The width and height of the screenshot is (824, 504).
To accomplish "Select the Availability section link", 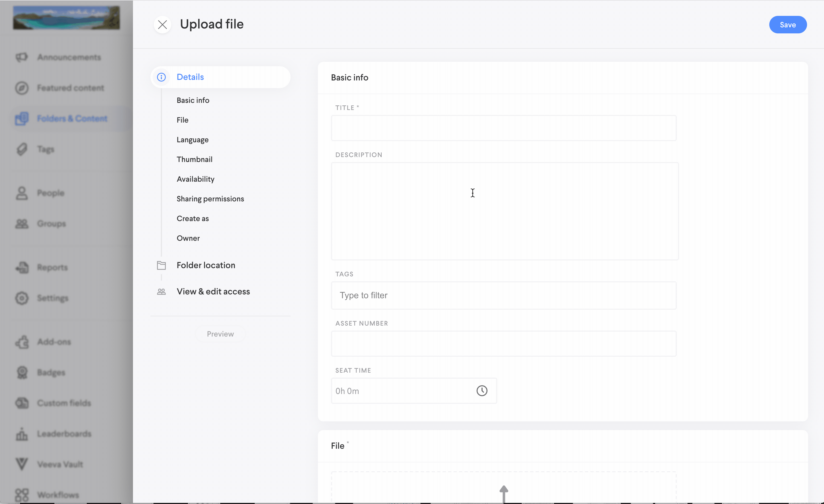I will (195, 179).
